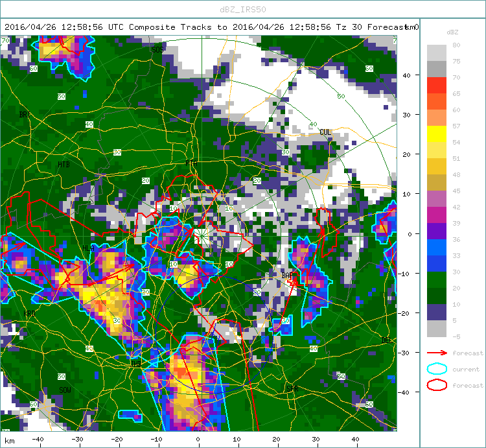Click the HLA station label
The image size is (486, 448).
(88, 248)
